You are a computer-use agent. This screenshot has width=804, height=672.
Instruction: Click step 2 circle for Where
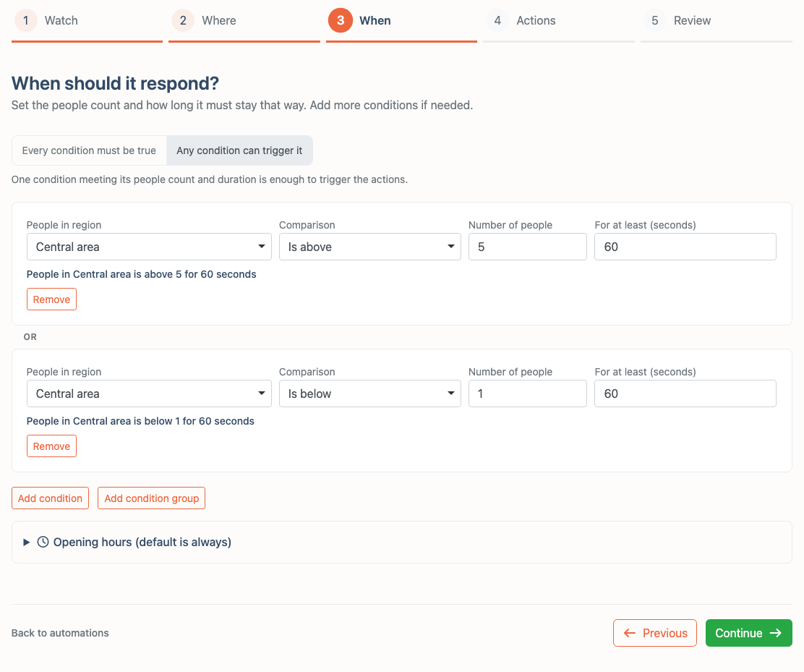point(183,20)
